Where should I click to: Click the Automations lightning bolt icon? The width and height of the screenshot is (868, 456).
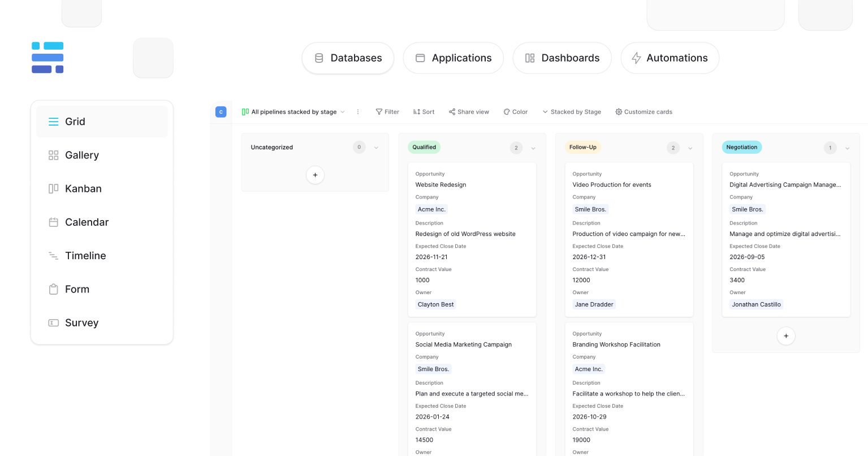636,58
